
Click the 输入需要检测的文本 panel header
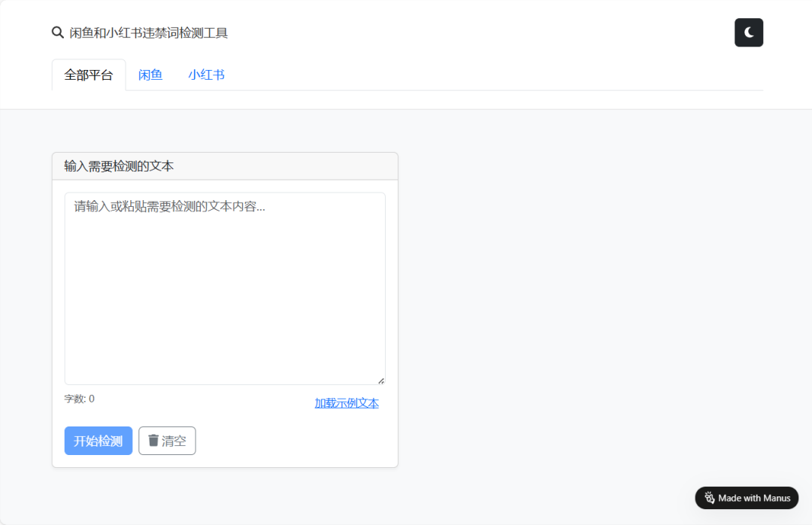pyautogui.click(x=225, y=165)
